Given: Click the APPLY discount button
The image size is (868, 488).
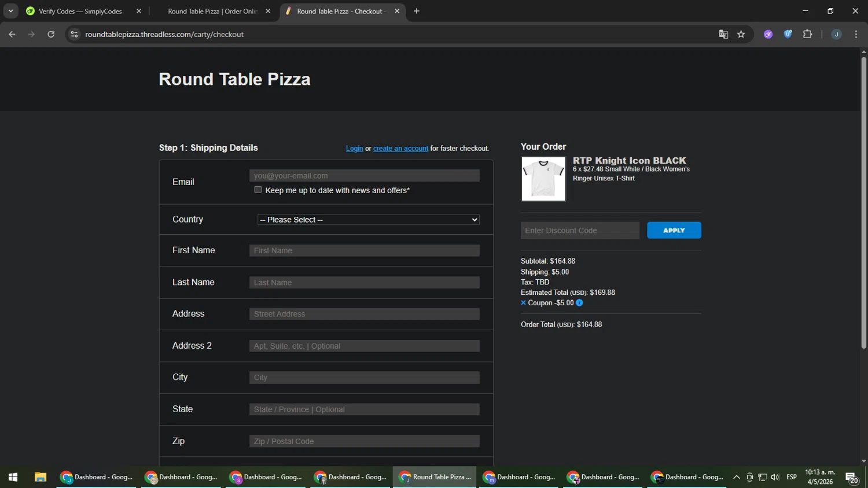Looking at the screenshot, I should coord(674,230).
